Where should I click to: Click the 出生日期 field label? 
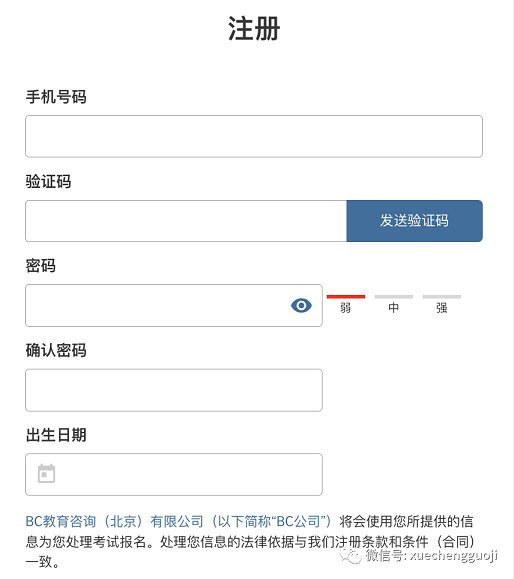click(x=56, y=435)
